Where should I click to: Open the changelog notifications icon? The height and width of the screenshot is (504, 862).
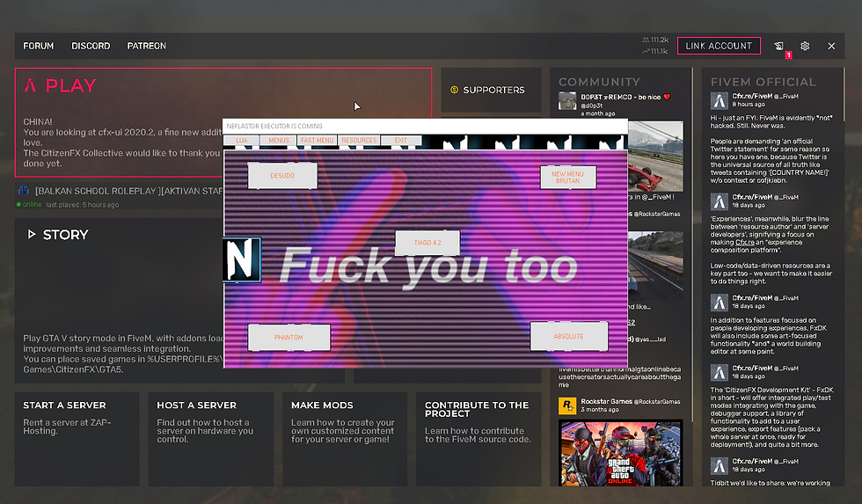779,46
